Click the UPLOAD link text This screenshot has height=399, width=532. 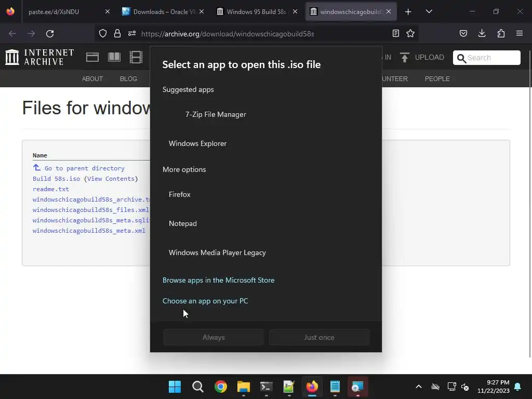429,57
